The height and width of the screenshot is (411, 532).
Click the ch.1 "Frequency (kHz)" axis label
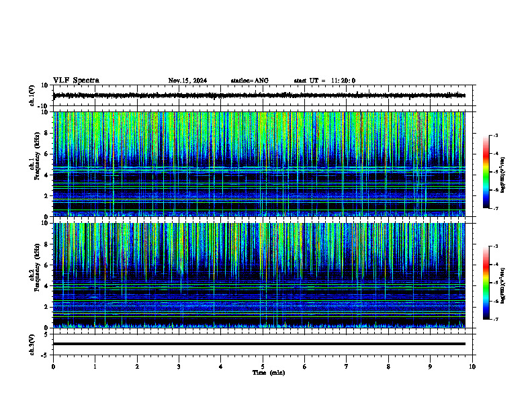pos(38,156)
